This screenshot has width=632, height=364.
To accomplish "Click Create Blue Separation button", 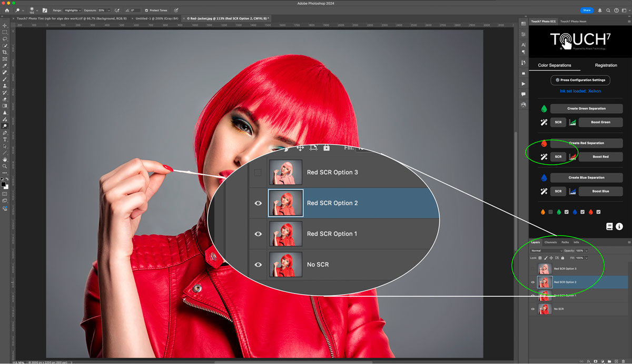I will [x=586, y=177].
